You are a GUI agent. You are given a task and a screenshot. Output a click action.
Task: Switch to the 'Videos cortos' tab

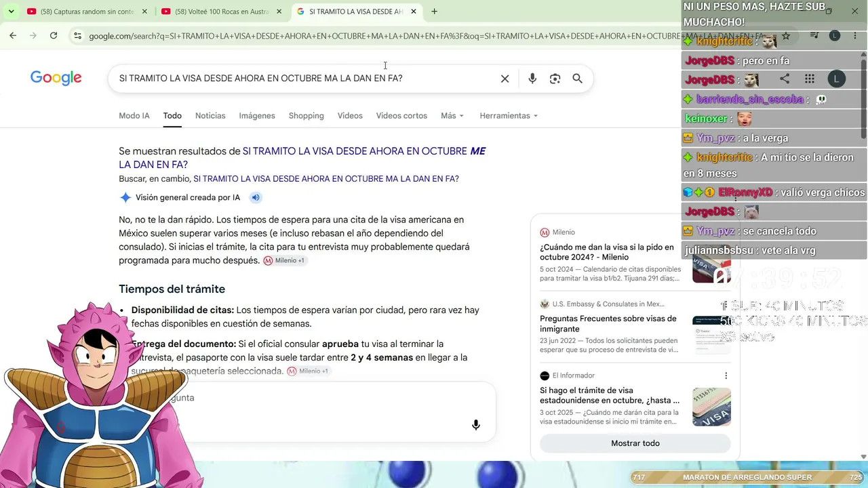(401, 116)
